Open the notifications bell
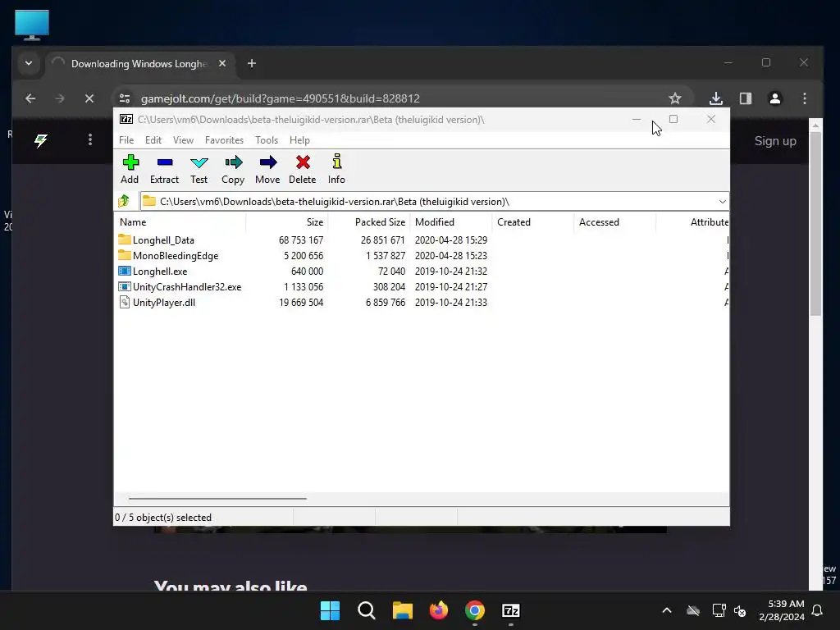 coord(818,610)
